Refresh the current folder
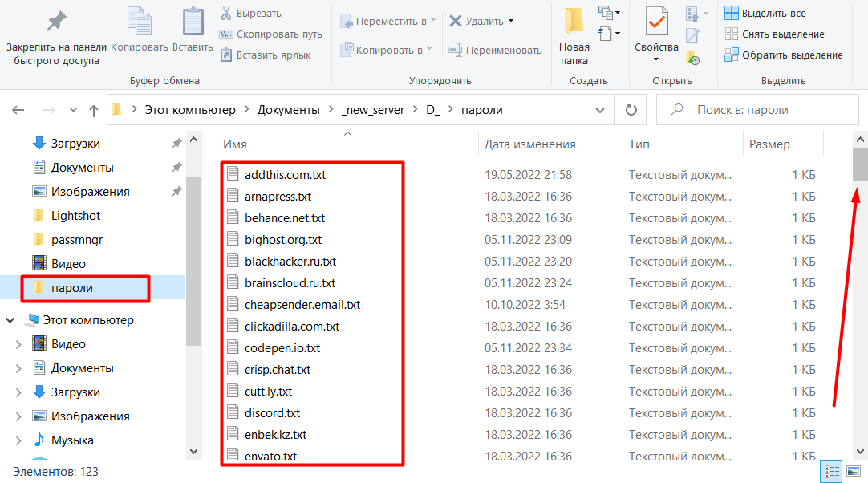 pos(631,110)
